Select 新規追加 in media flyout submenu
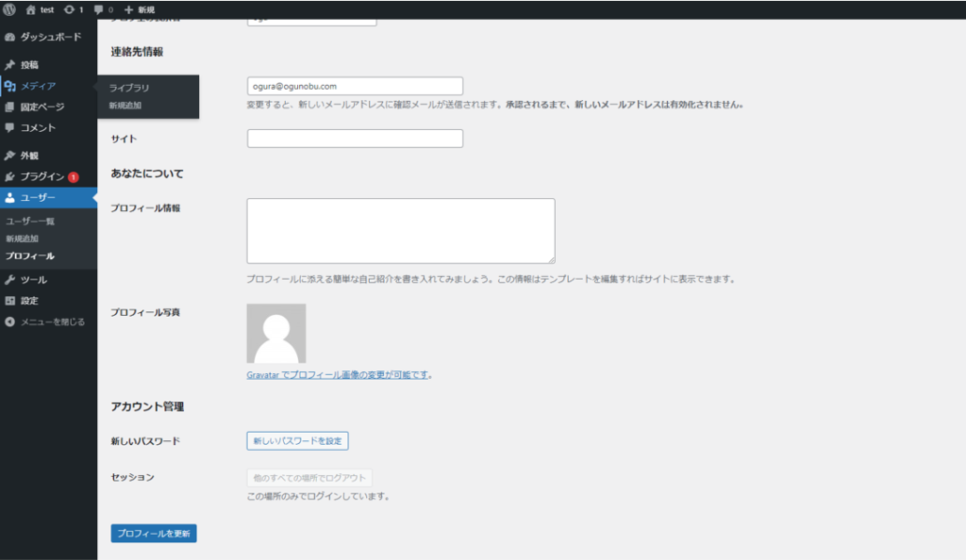Image resolution: width=966 pixels, height=560 pixels. 125,106
